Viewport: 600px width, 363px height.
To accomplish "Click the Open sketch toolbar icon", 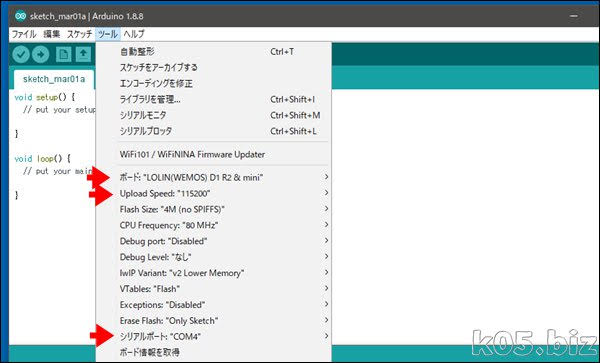I will coord(83,54).
